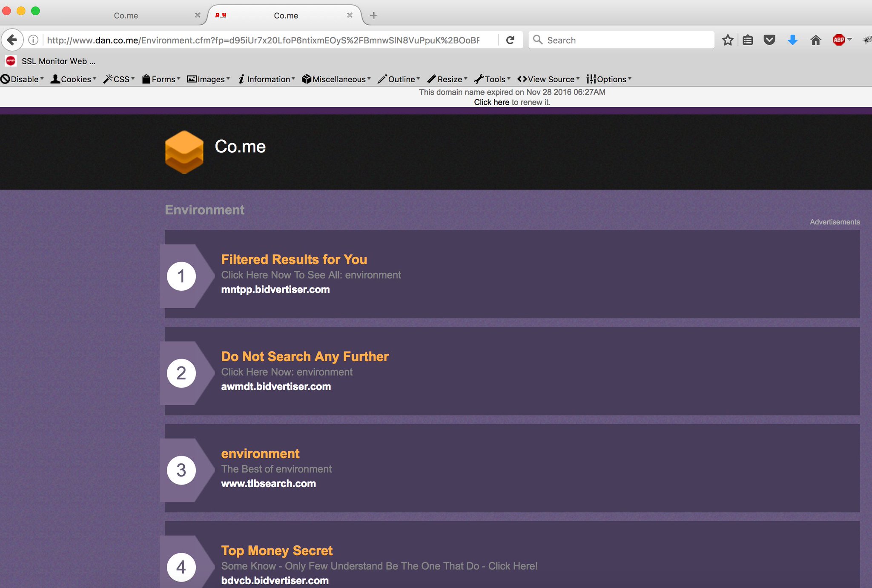This screenshot has height=588, width=872.
Task: Close the first Co.me tab
Action: click(198, 15)
